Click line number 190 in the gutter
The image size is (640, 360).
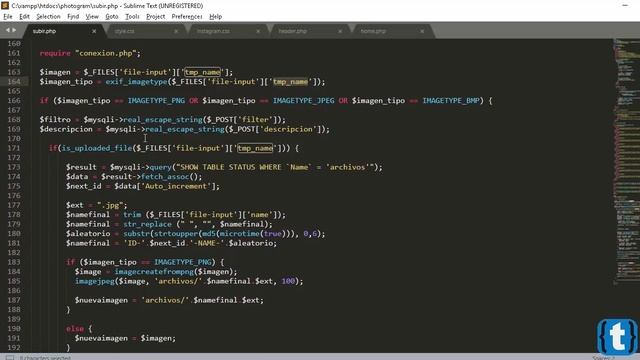[x=14, y=329]
